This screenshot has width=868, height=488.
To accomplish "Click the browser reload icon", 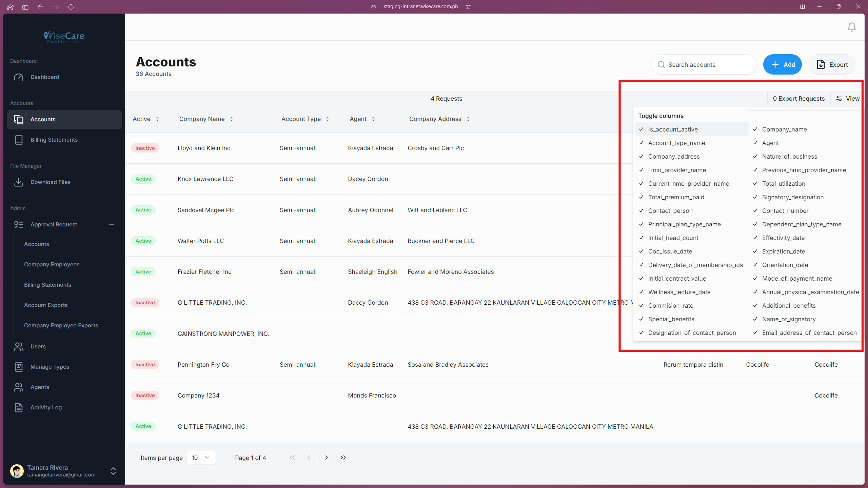I will (x=71, y=7).
